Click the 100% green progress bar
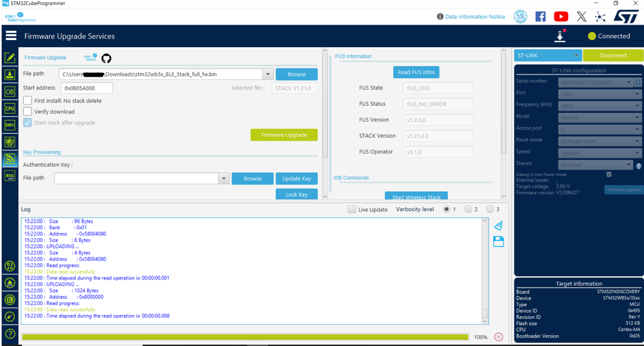Image resolution: width=644 pixels, height=346 pixels. [x=245, y=337]
